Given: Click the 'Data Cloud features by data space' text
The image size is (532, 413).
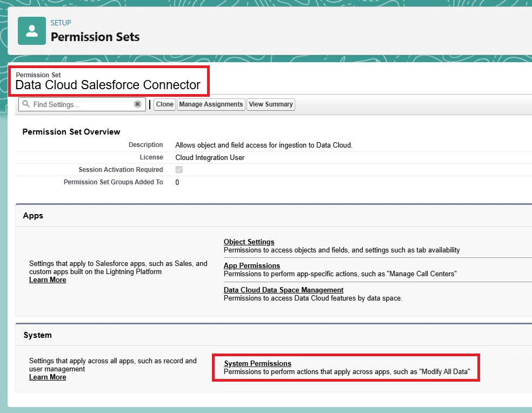Looking at the screenshot, I should [x=313, y=298].
